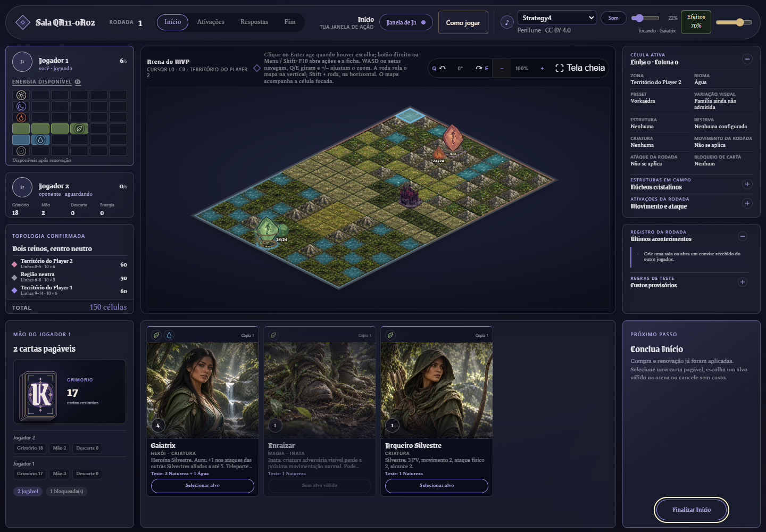Click the Enraizar card artwork
Image resolution: width=766 pixels, height=532 pixels.
pyautogui.click(x=320, y=390)
